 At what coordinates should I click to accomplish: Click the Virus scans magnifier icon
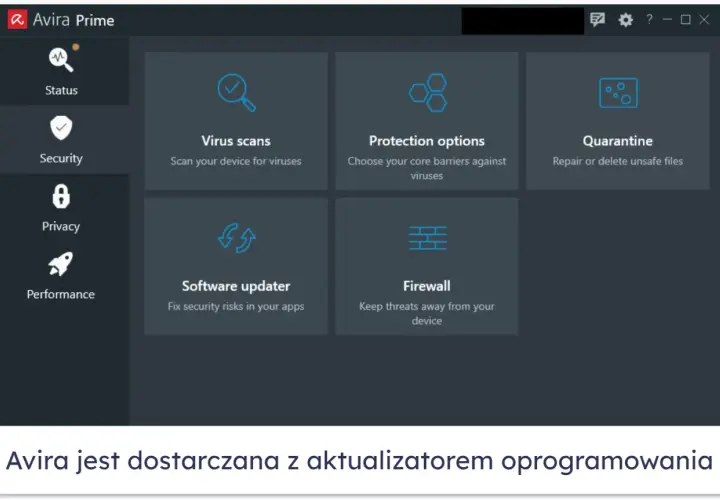pos(236,93)
